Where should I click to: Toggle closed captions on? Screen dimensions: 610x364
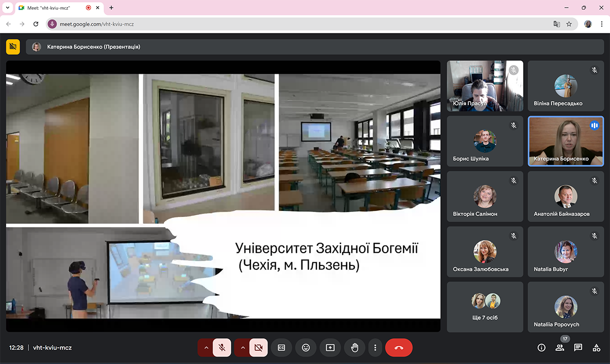pyautogui.click(x=281, y=348)
